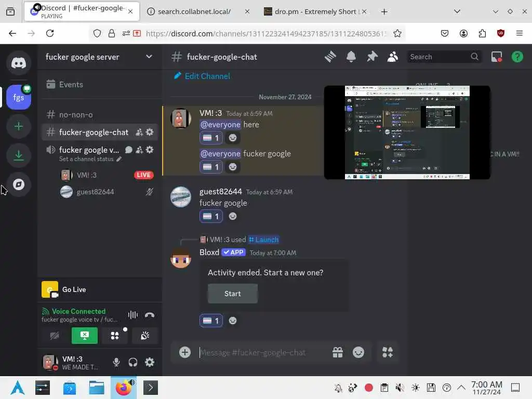Expand fucker google server dropdown menu
This screenshot has height=399, width=532.
(149, 57)
